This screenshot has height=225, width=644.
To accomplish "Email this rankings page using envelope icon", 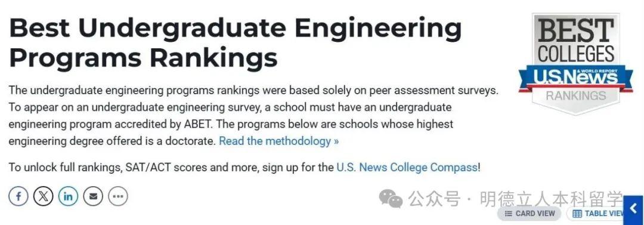I will [93, 196].
